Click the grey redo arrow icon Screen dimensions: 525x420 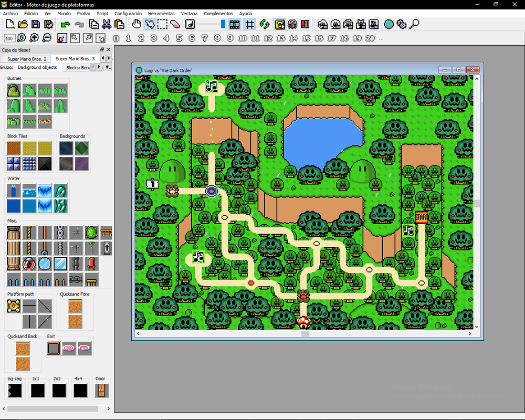click(x=79, y=24)
